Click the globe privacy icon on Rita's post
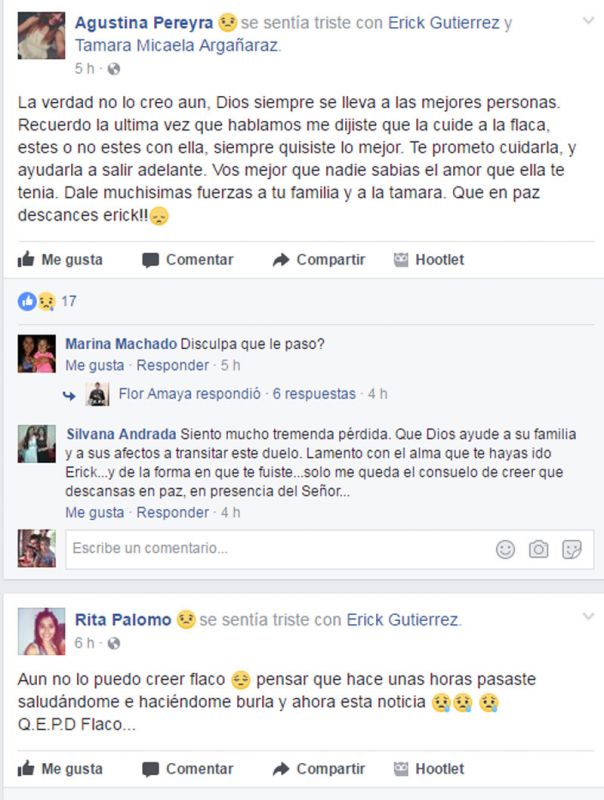 [x=114, y=643]
